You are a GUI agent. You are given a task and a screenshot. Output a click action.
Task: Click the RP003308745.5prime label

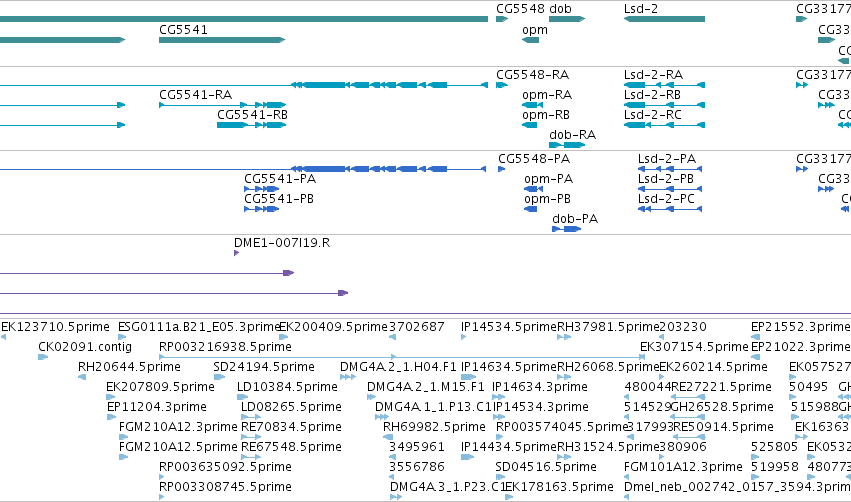pyautogui.click(x=225, y=487)
